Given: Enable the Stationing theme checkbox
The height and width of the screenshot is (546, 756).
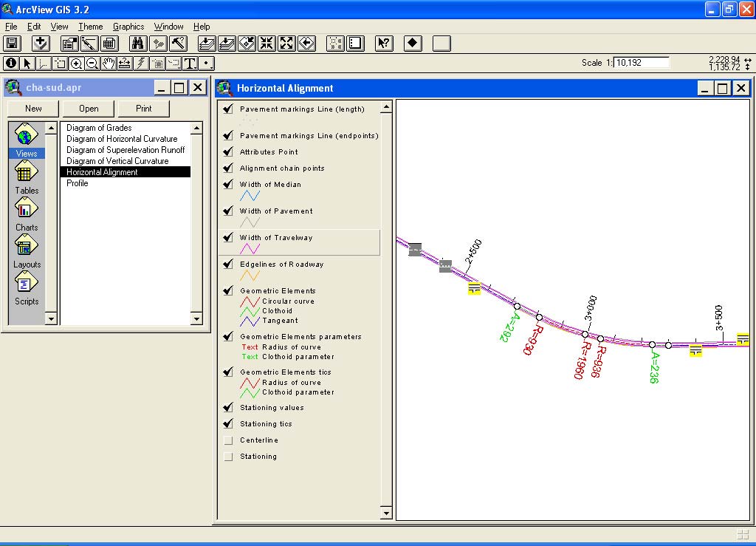Looking at the screenshot, I should tap(229, 457).
